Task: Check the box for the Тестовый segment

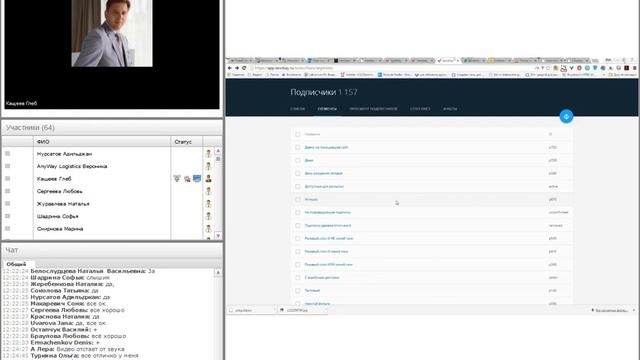Action: coord(298,291)
